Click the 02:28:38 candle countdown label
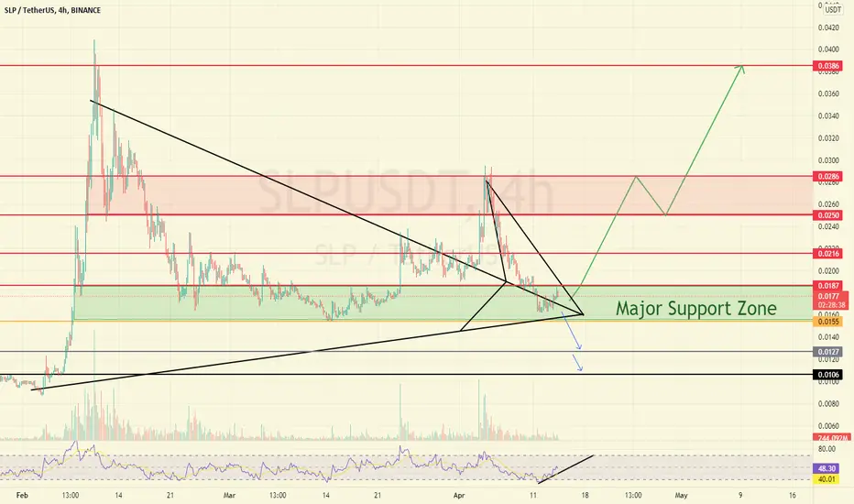The image size is (854, 504). (830, 305)
